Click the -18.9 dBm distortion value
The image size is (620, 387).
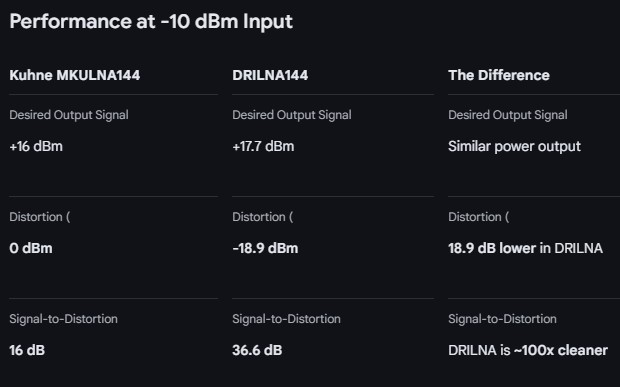pyautogui.click(x=265, y=248)
